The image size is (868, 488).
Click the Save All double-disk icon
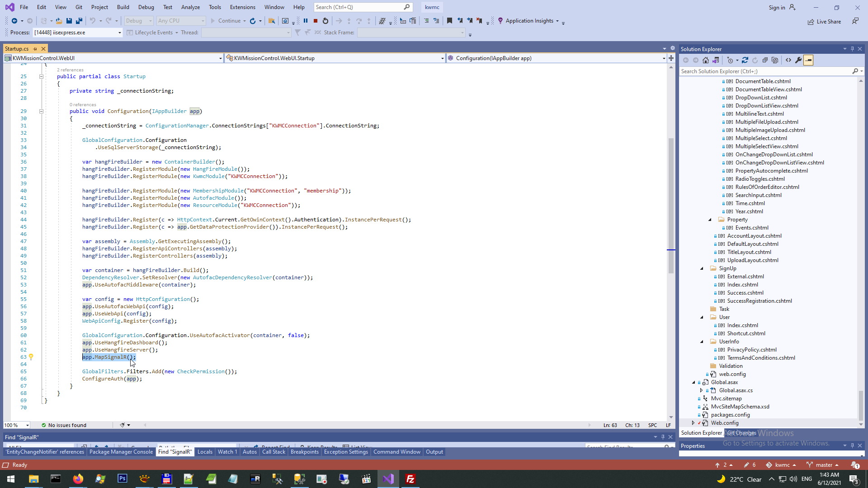79,21
